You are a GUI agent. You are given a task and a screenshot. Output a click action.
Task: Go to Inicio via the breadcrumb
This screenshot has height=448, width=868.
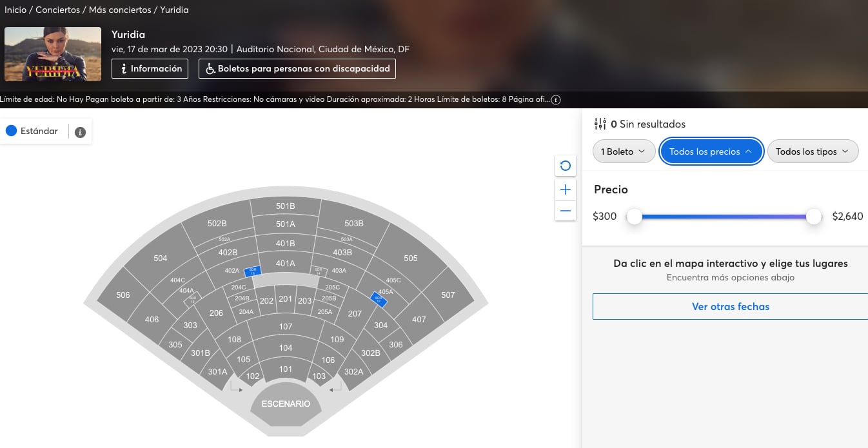tap(14, 10)
